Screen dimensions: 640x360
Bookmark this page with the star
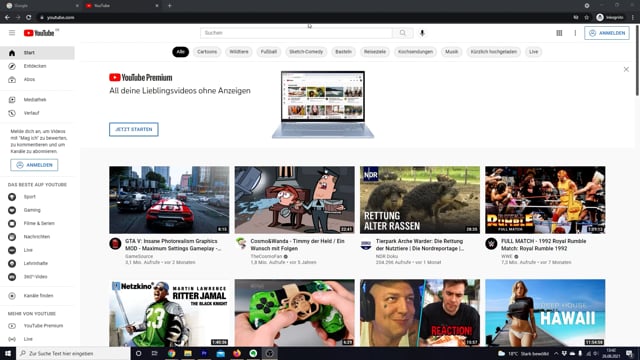coord(587,17)
